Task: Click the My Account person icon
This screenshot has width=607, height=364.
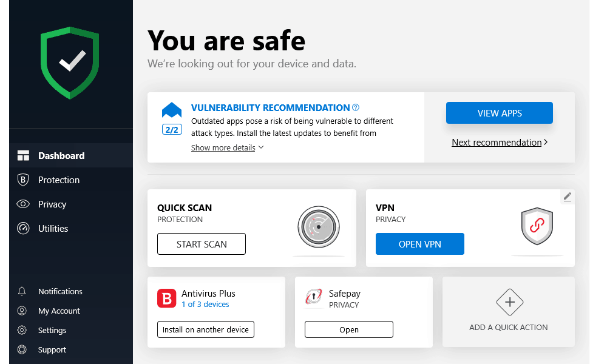Action: [x=22, y=311]
